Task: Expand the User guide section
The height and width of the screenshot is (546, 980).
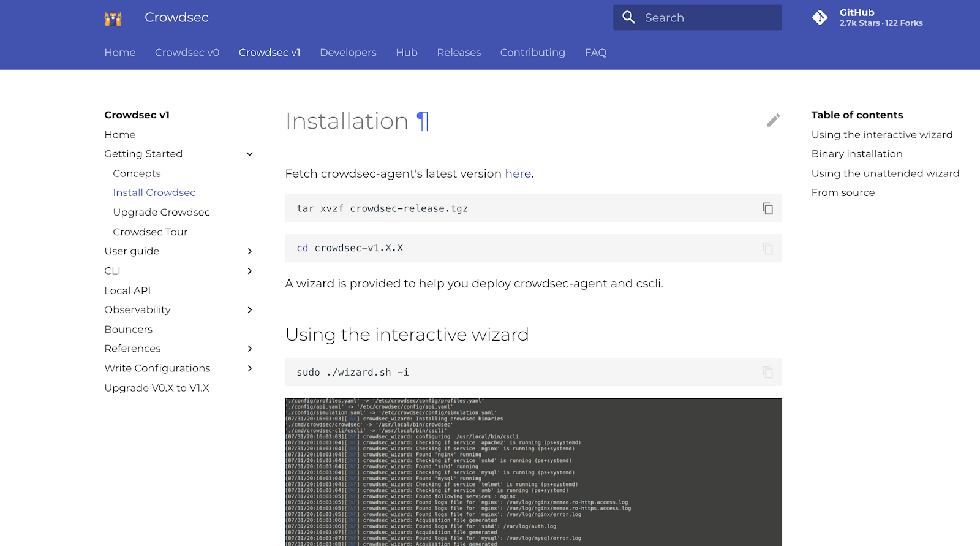Action: pos(249,251)
